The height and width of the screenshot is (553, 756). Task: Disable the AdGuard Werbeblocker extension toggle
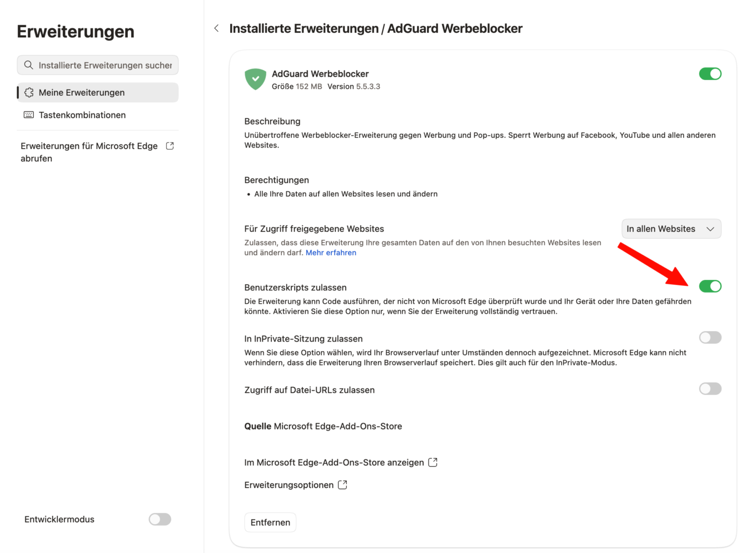pos(710,73)
